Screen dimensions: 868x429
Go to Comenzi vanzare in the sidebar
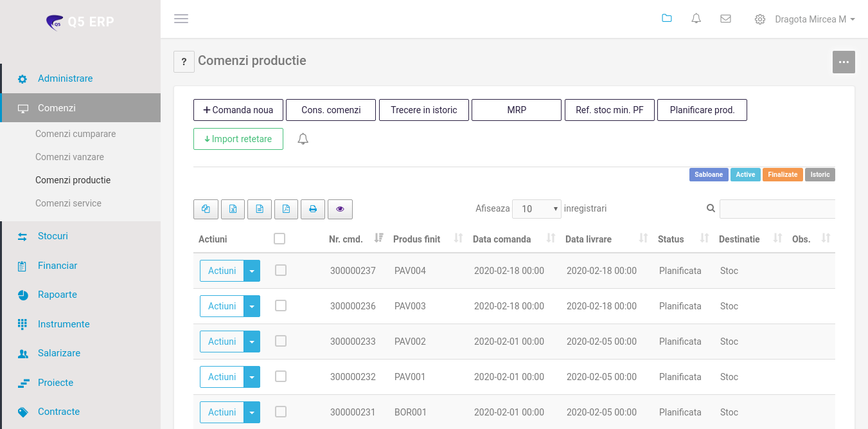69,157
